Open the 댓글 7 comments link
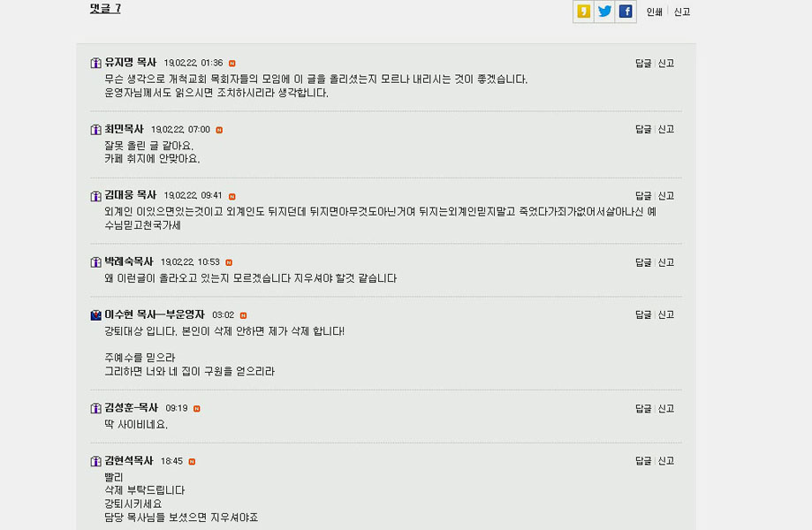This screenshot has height=530, width=812. (x=105, y=9)
